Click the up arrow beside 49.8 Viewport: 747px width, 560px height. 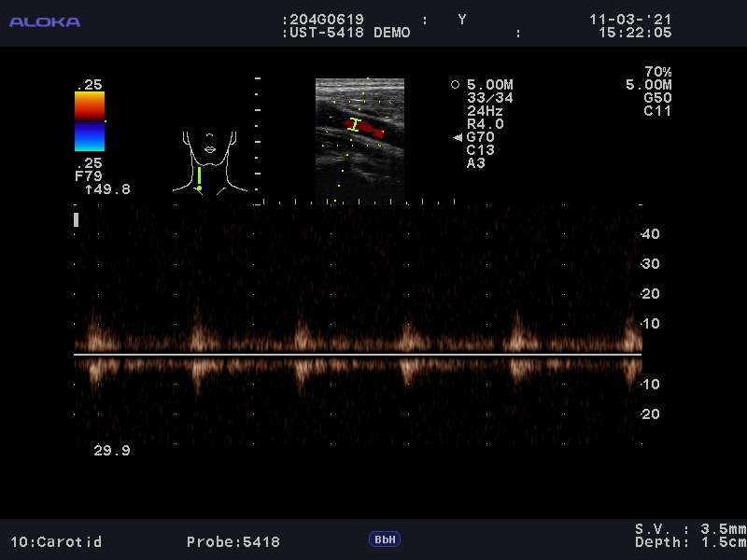pos(89,189)
